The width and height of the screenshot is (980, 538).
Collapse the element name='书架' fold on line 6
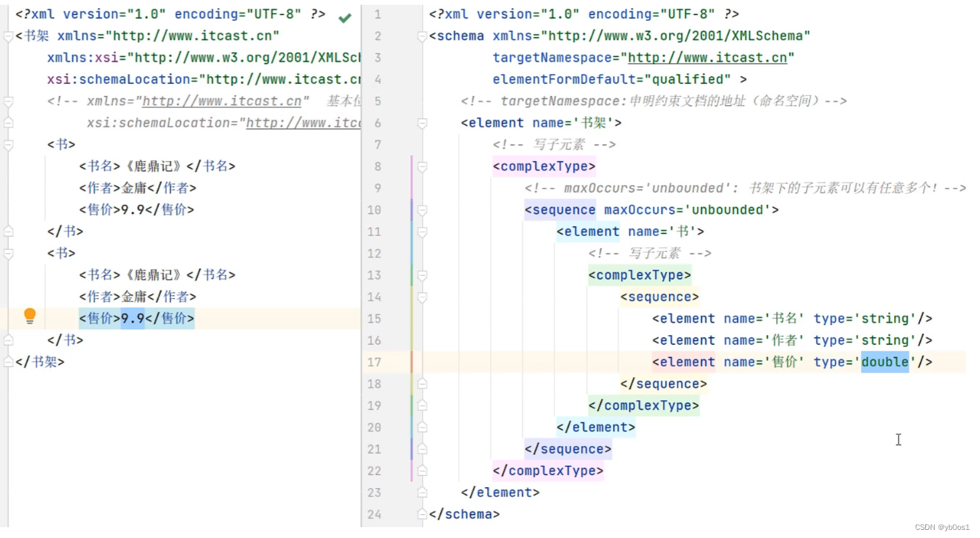pos(422,123)
